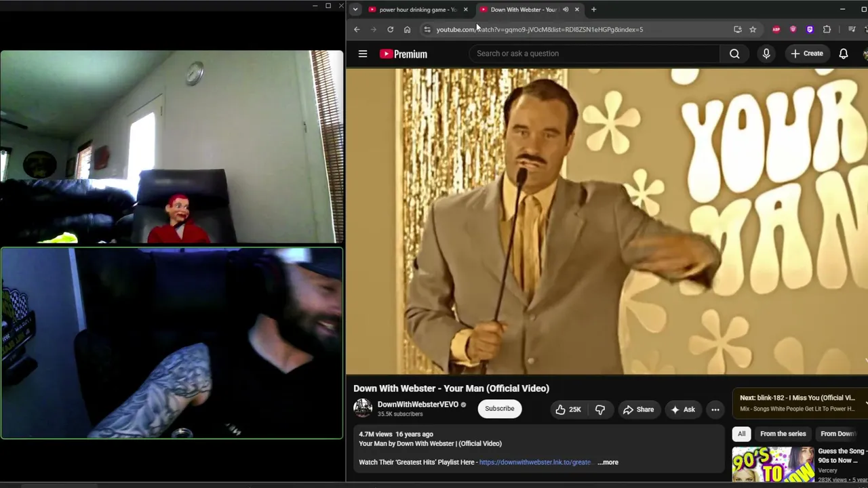The width and height of the screenshot is (868, 488).
Task: Pause the Your Man video player
Action: tap(607, 221)
